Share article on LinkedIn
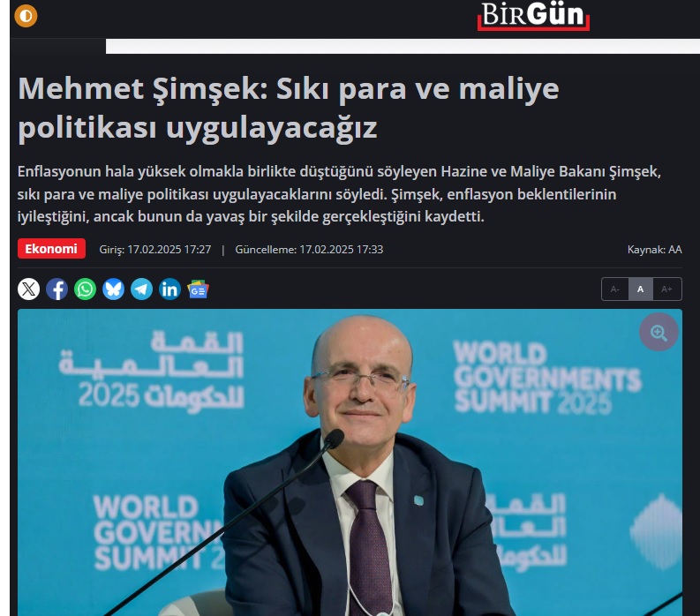Viewport: 700px width, 616px height. pyautogui.click(x=169, y=289)
